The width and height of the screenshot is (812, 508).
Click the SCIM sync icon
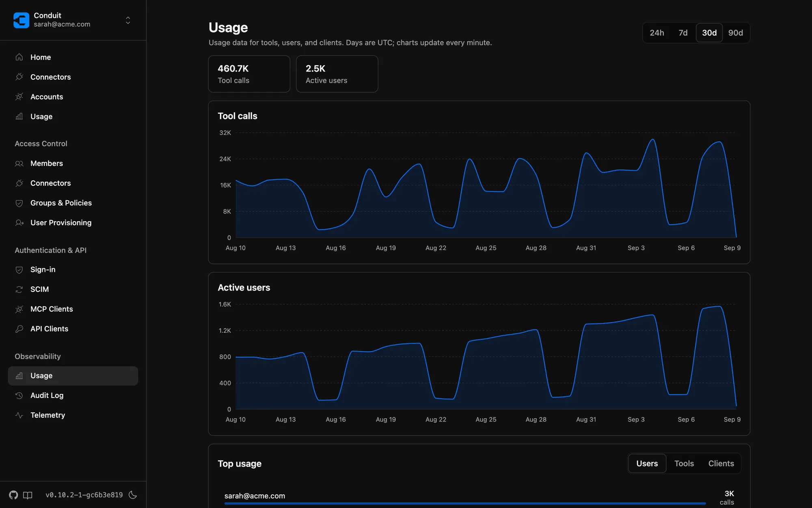19,289
